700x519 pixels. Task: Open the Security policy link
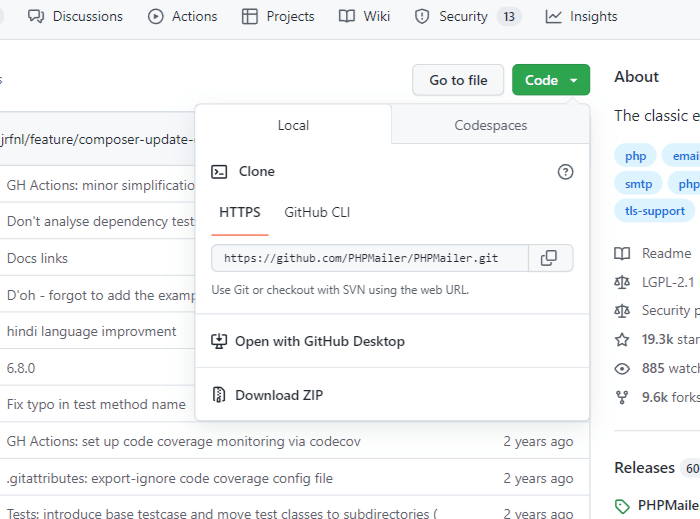(671, 311)
